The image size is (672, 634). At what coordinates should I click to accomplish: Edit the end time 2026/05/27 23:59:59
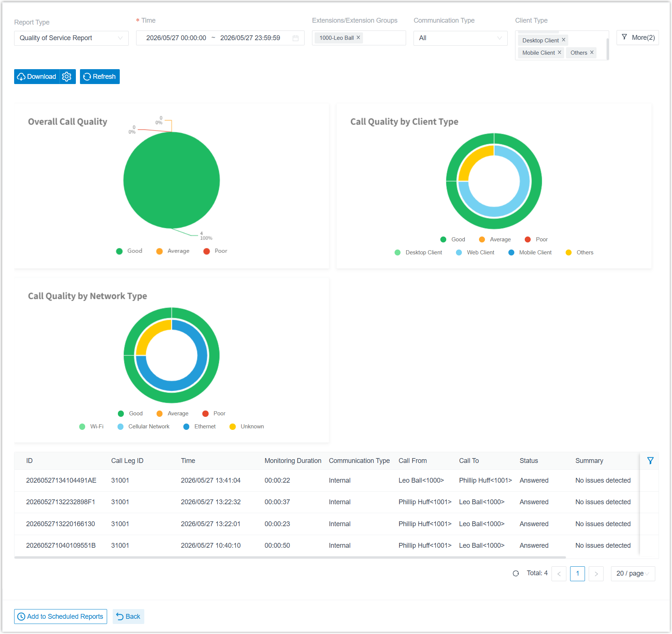250,38
